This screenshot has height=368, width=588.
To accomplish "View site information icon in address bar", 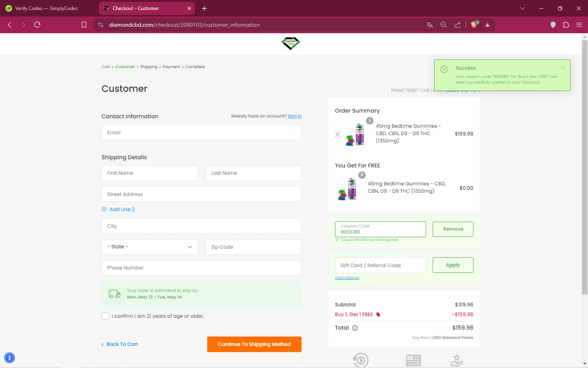I will (101, 25).
